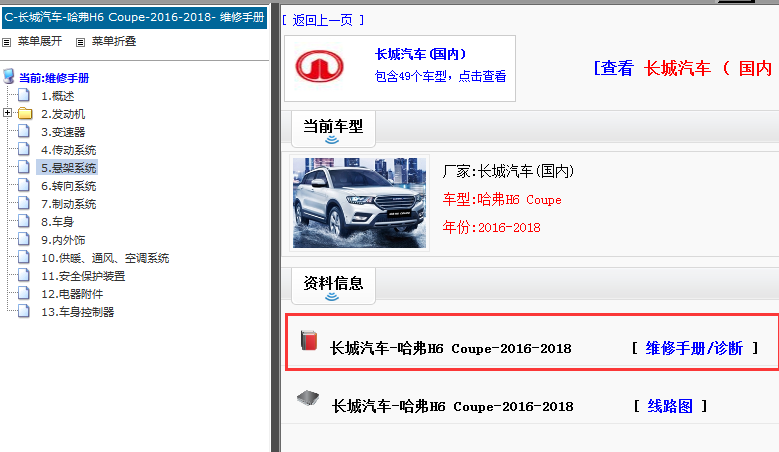Expand the 2.发动机 tree folder

click(x=7, y=113)
